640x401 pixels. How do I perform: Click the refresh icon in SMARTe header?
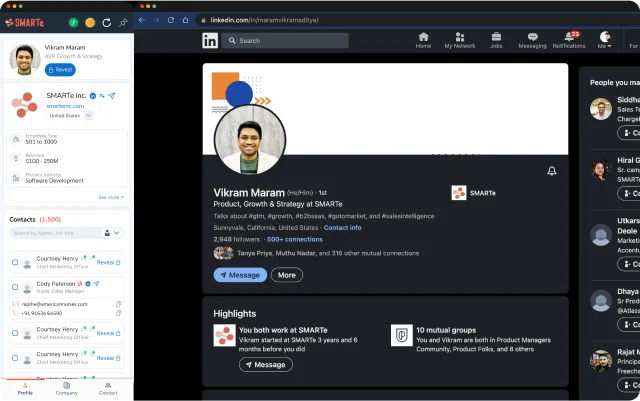[x=107, y=23]
